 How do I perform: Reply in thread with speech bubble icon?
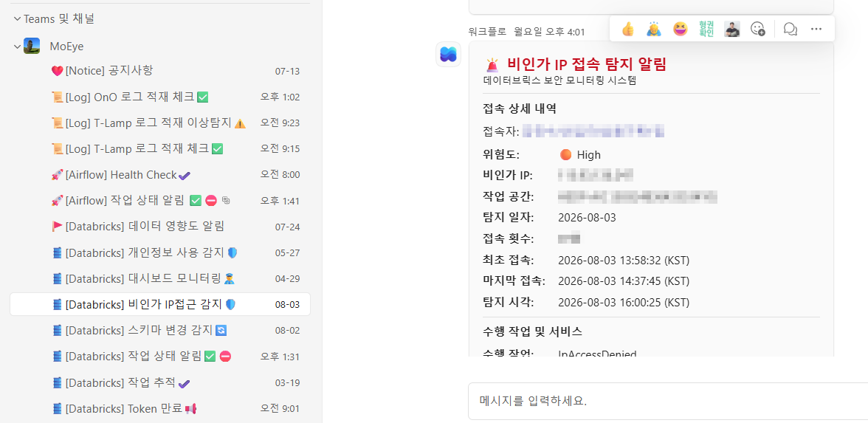click(790, 29)
